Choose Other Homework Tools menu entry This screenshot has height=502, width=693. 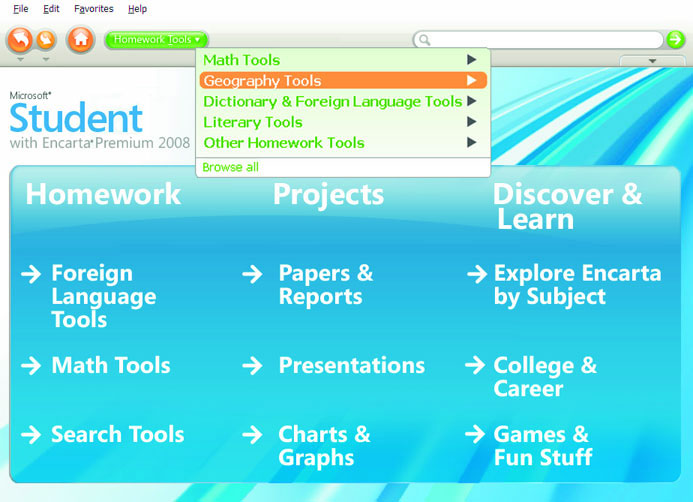coord(343,143)
